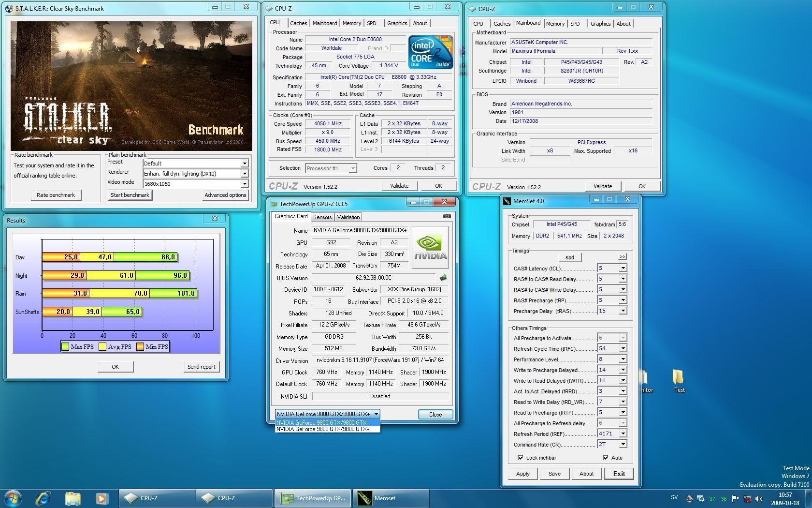Click the volume speaker tray icon
Image resolution: width=812 pixels, height=508 pixels.
pyautogui.click(x=759, y=498)
